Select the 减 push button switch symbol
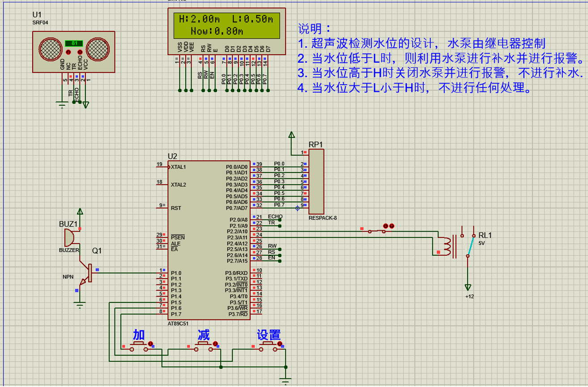Screen dimensions: 588x387 point(204,347)
